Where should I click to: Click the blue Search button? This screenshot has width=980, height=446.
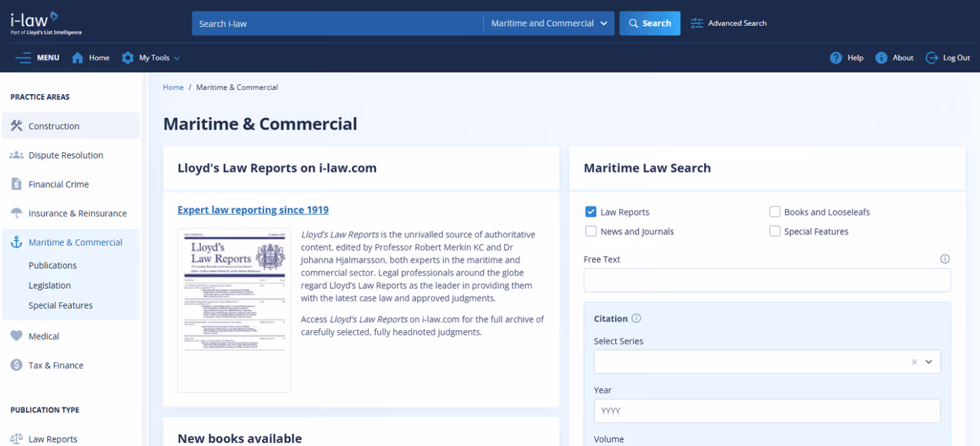[650, 23]
